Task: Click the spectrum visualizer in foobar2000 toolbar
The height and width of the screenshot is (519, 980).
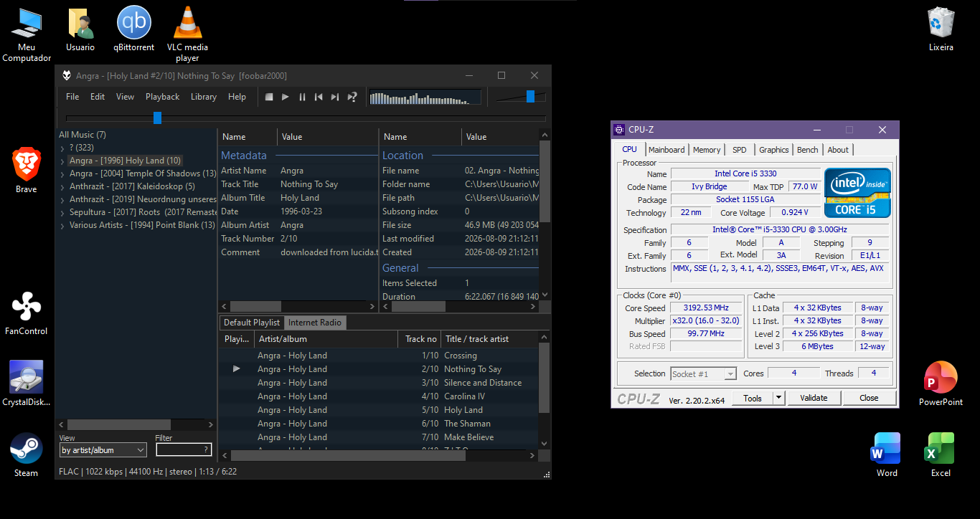Action: tap(425, 97)
